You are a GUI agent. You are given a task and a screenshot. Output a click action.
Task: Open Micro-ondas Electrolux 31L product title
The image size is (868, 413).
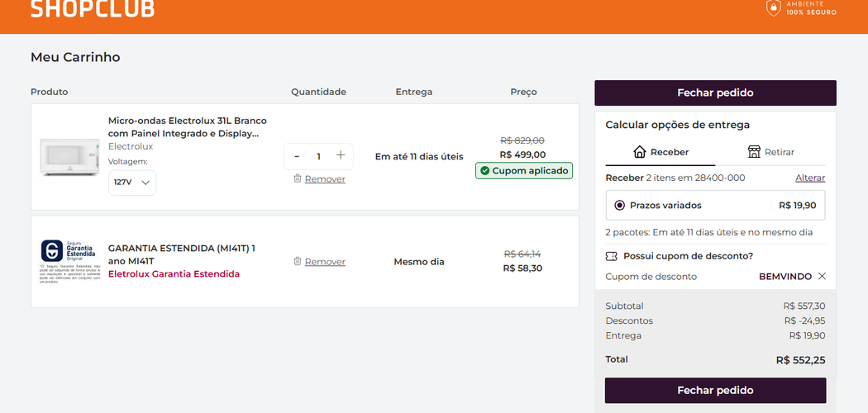click(x=187, y=127)
